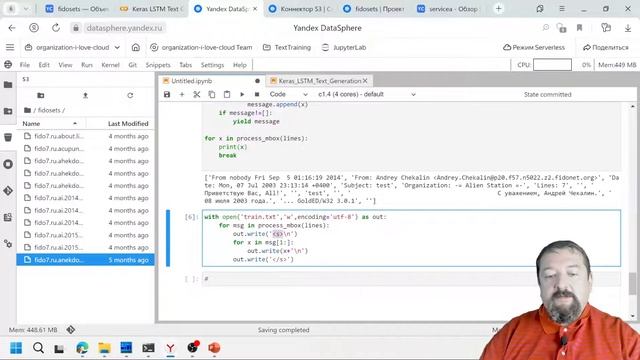This screenshot has height=360, width=640.
Task: Open the organization-i-love-cloud selector
Action: coord(72,47)
